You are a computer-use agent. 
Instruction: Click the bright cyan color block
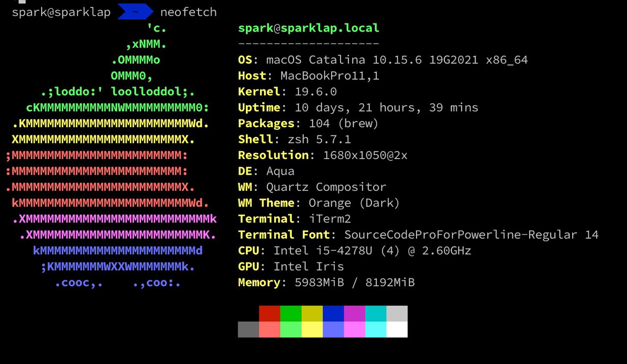point(376,329)
